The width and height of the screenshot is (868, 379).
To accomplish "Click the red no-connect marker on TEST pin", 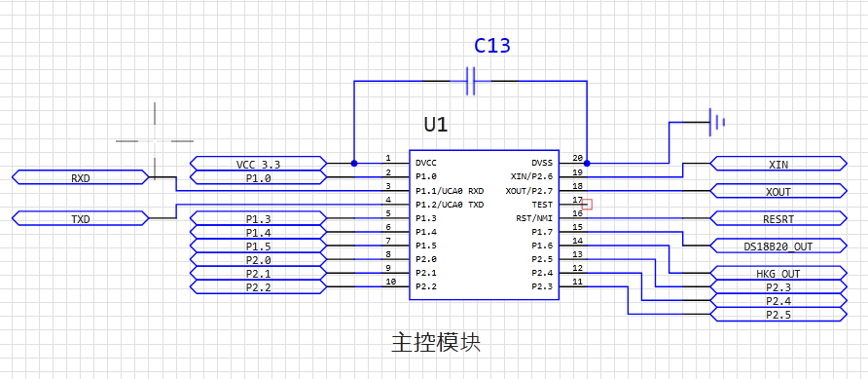I will click(x=588, y=205).
